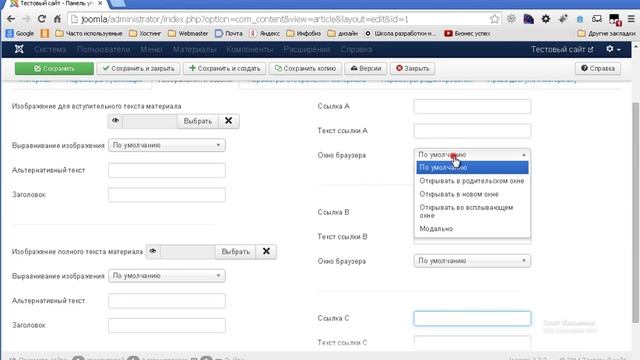Focus the Ссылка A input field

(472, 106)
